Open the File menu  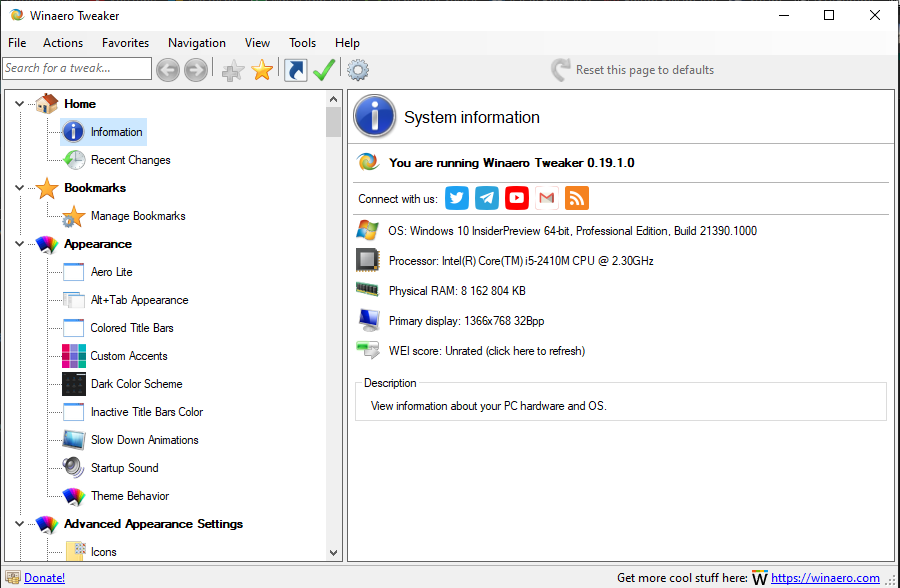click(17, 42)
